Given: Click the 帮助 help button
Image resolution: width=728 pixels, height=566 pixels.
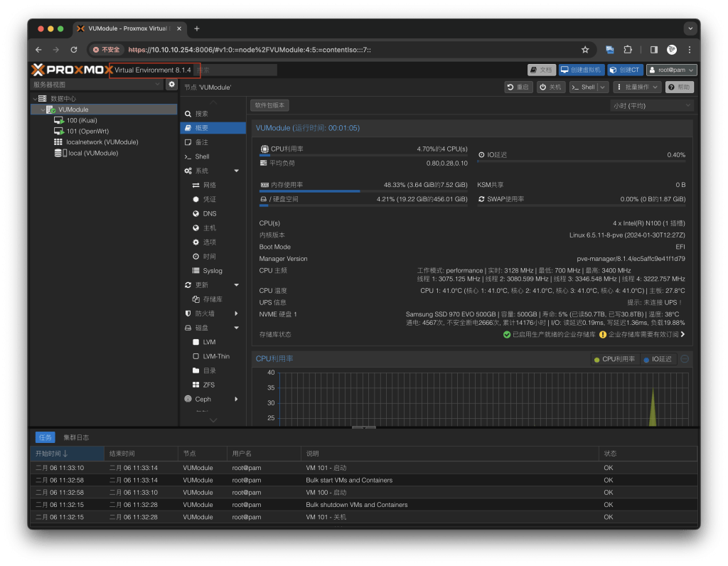Looking at the screenshot, I should tap(678, 87).
